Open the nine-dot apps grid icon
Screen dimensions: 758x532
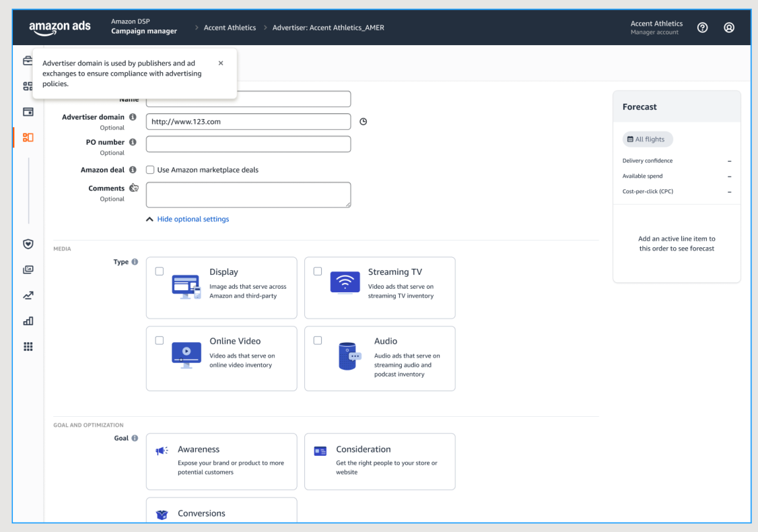[x=28, y=346]
